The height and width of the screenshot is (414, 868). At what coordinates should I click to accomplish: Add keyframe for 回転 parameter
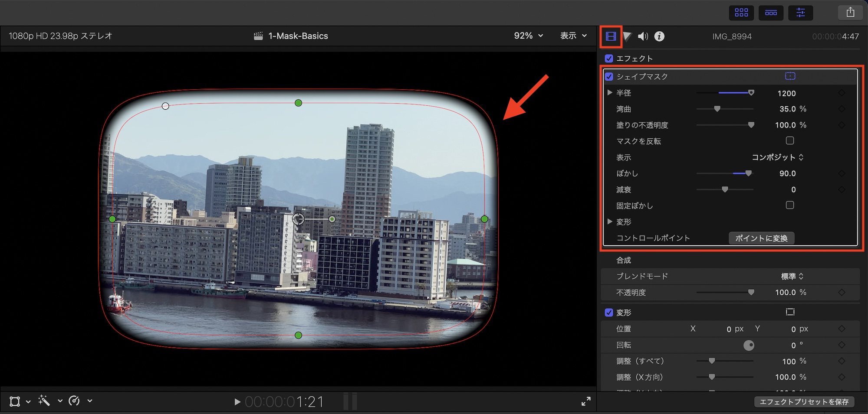[x=842, y=345]
